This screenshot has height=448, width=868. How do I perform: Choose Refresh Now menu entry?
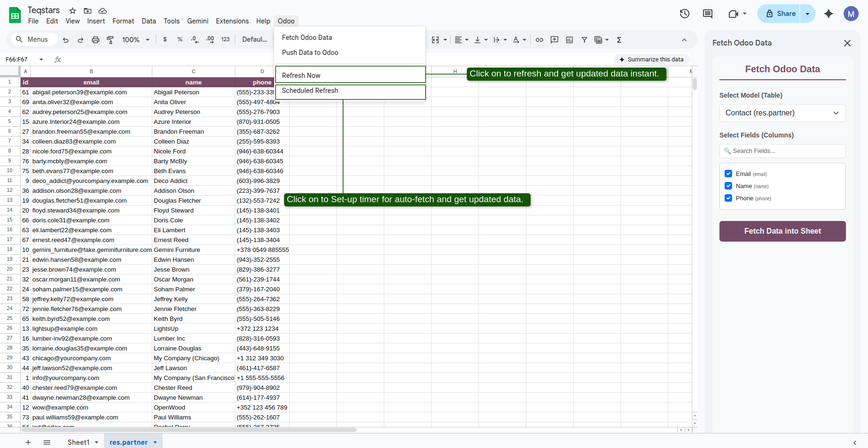351,75
